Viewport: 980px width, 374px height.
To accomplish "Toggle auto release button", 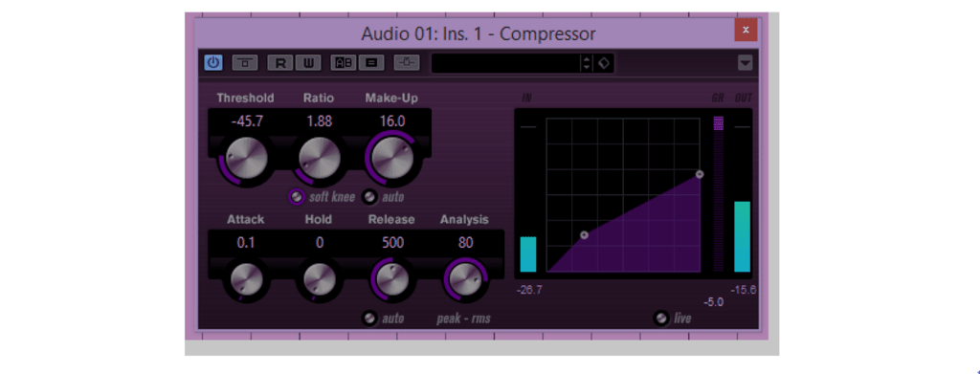I will 370,318.
